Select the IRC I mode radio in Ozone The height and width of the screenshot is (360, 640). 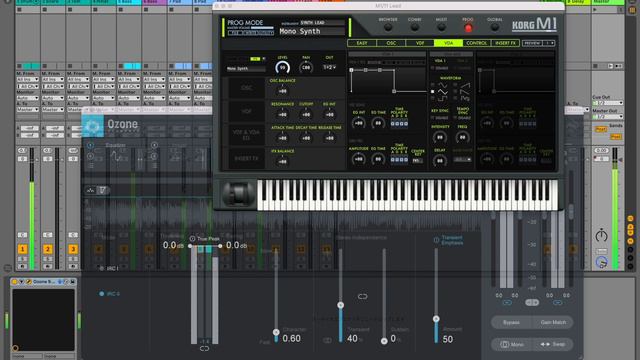[101, 268]
